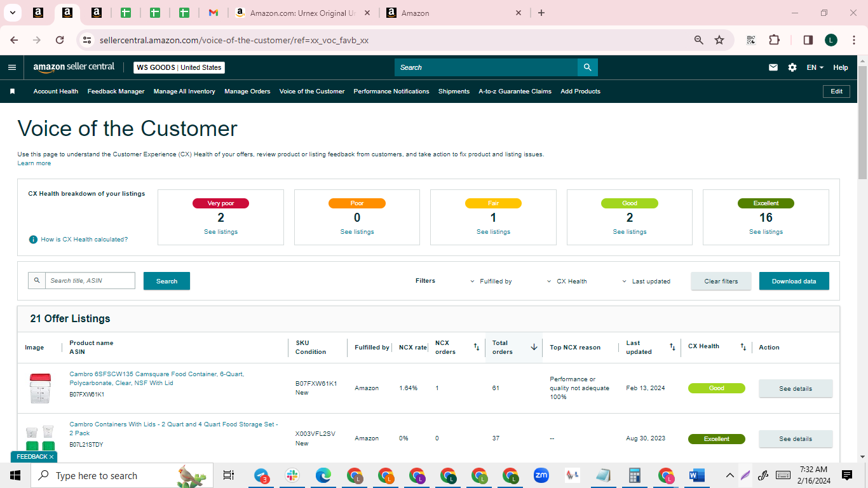Reload the current browser page
This screenshot has height=488, width=868.
[x=60, y=40]
